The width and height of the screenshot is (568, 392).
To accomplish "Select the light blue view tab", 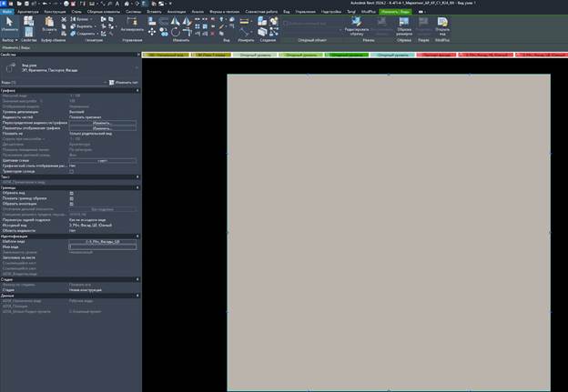I will coord(392,55).
